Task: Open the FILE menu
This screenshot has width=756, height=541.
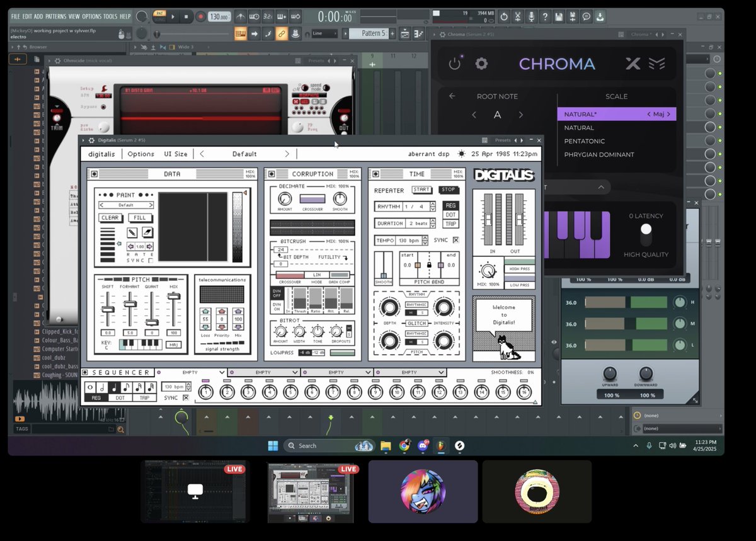Action: pos(16,16)
